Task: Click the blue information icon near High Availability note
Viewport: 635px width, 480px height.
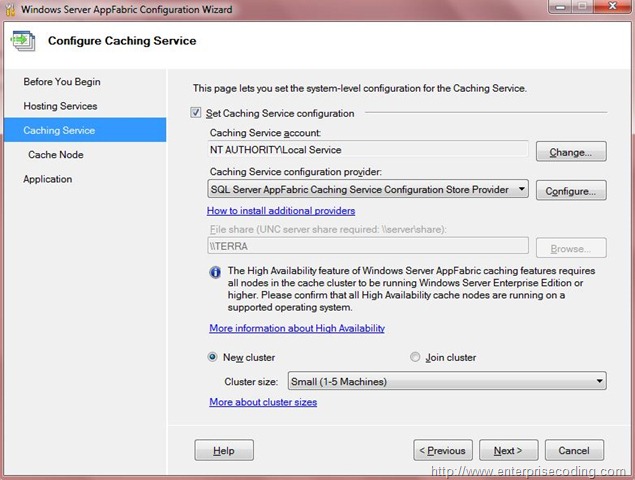Action: tap(215, 272)
